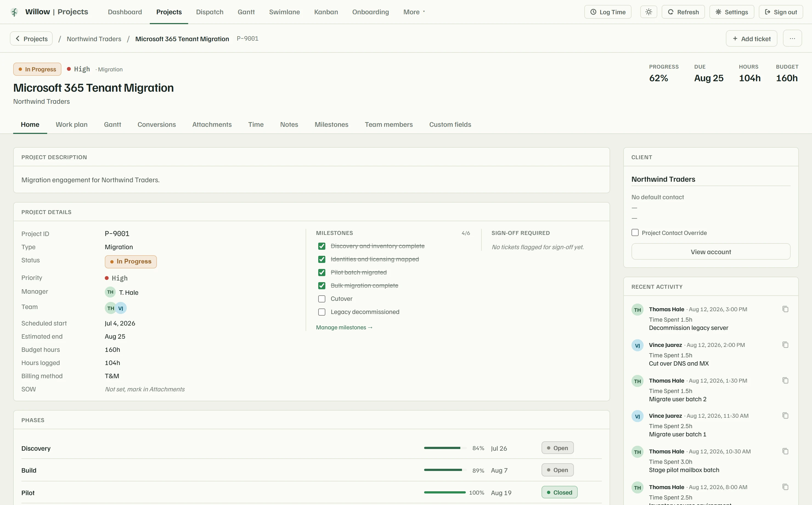Sign out of Willow

(781, 12)
